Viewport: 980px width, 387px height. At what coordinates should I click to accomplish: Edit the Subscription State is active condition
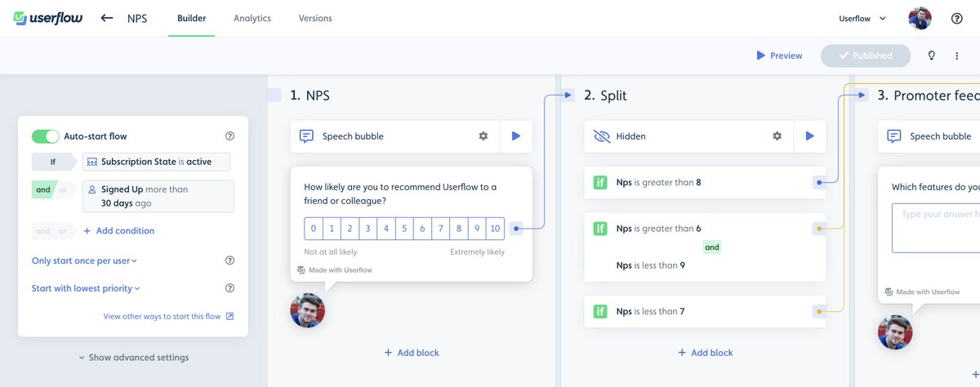tap(156, 162)
